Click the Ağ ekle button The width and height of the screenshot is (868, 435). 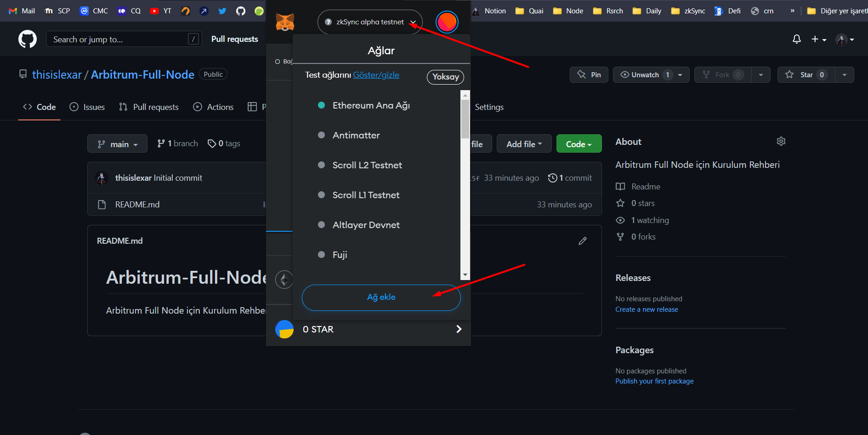click(x=381, y=298)
